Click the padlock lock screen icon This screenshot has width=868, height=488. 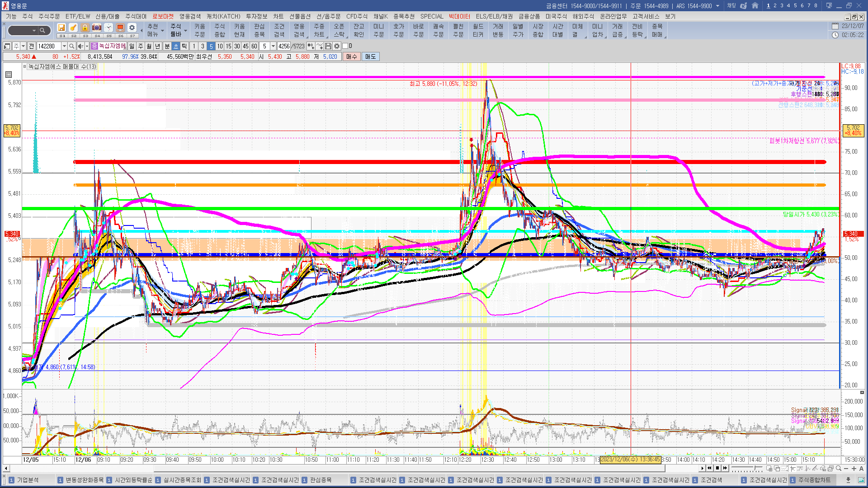(85, 28)
